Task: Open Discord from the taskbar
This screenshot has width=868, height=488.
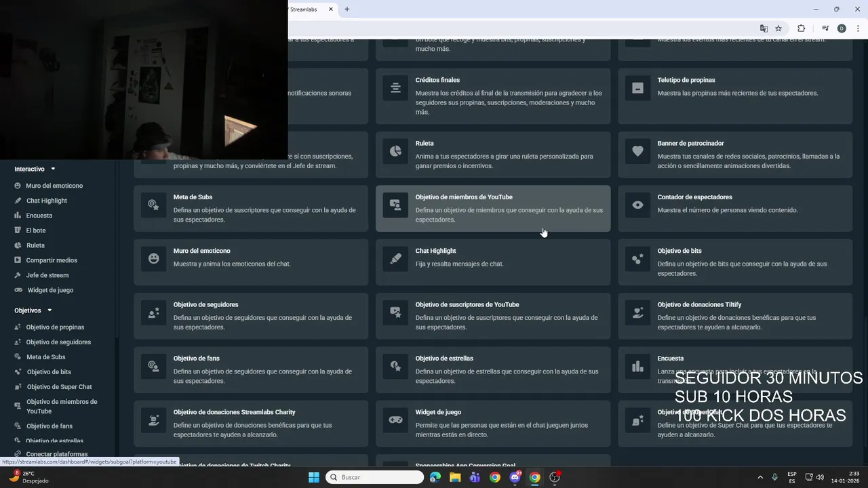Action: 515,477
